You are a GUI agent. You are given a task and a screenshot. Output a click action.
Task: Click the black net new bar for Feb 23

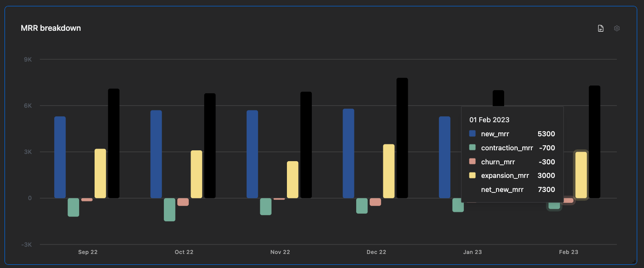(594, 142)
